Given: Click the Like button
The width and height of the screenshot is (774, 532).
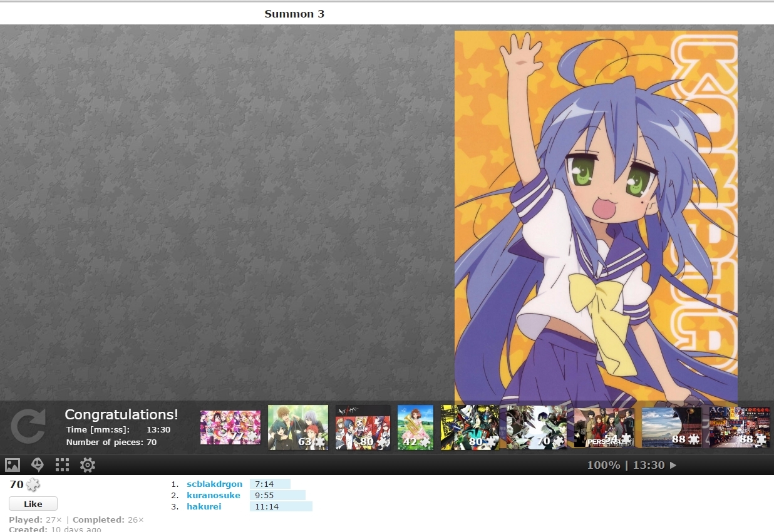Looking at the screenshot, I should pos(33,504).
